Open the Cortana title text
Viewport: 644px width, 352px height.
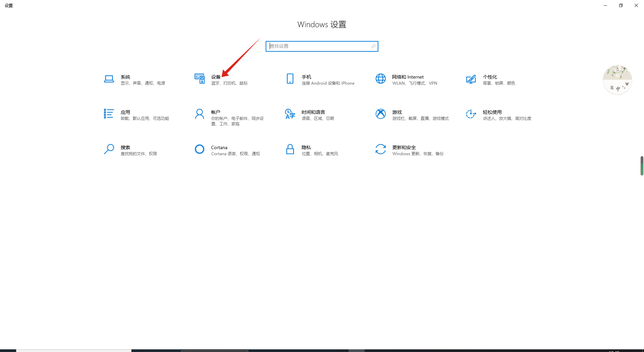[x=219, y=147]
